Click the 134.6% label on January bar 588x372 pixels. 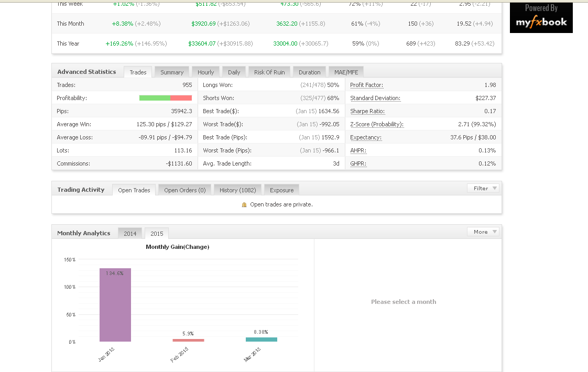click(114, 273)
